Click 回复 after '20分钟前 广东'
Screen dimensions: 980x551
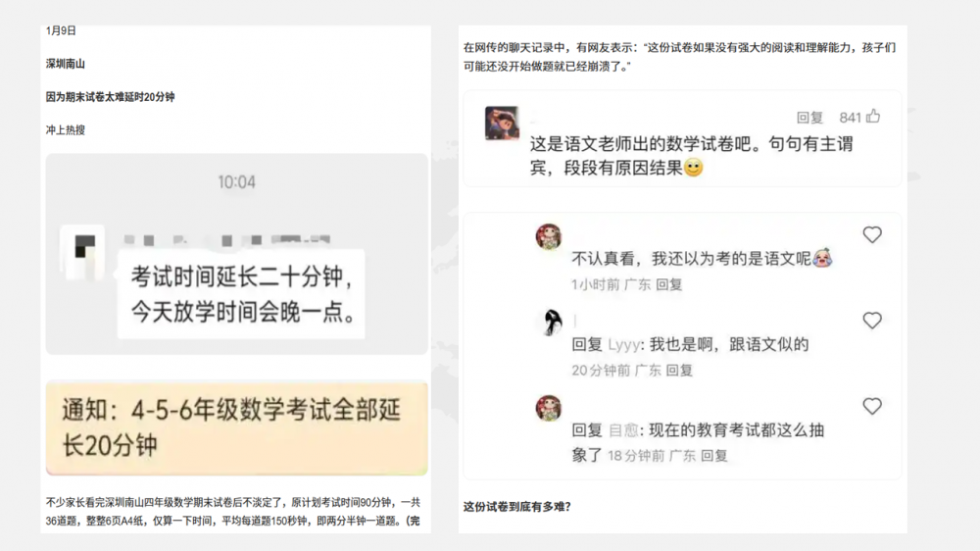point(679,371)
